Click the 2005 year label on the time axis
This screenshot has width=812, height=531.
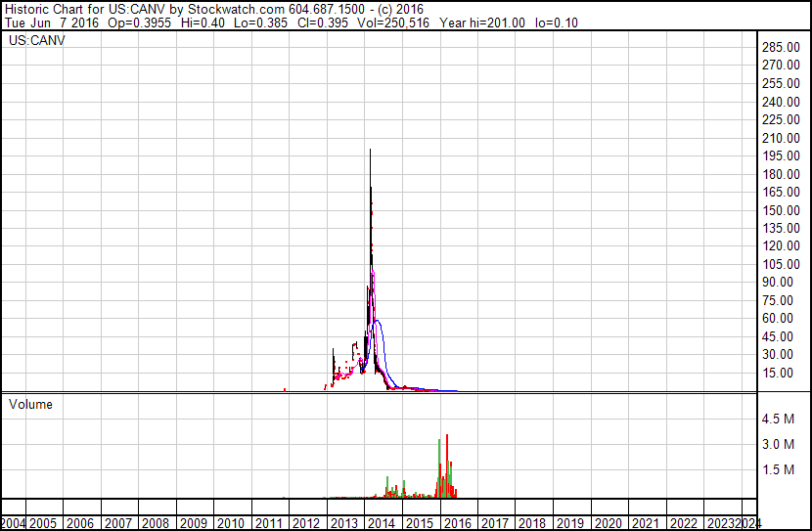pos(43,524)
